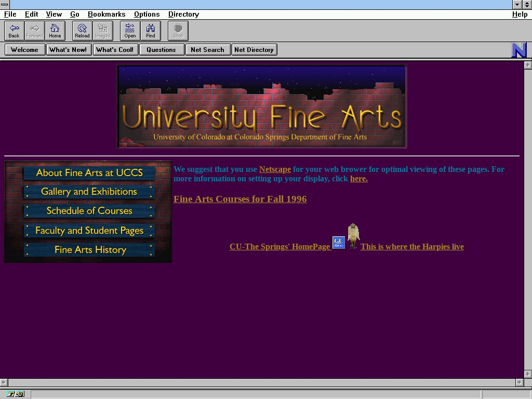Click the Netscape N logo
This screenshot has width=532, height=399.
point(518,50)
